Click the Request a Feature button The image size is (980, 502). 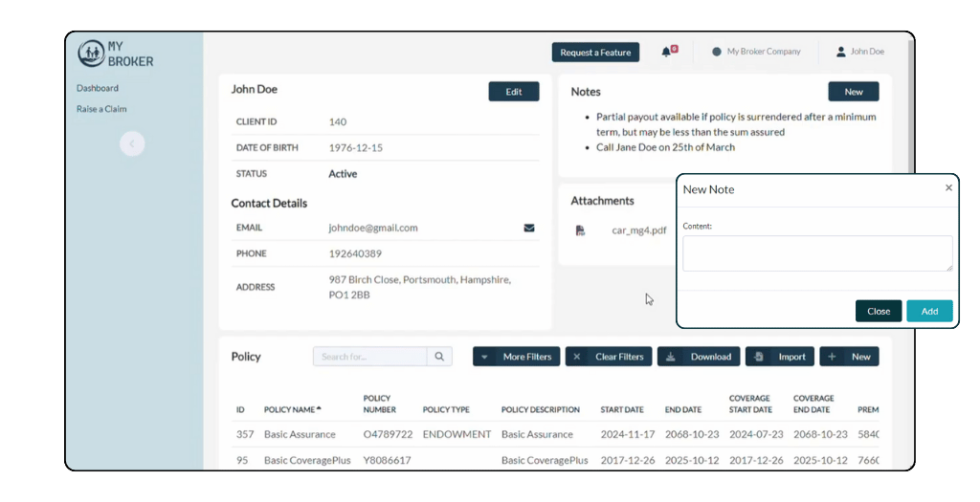[x=595, y=53]
